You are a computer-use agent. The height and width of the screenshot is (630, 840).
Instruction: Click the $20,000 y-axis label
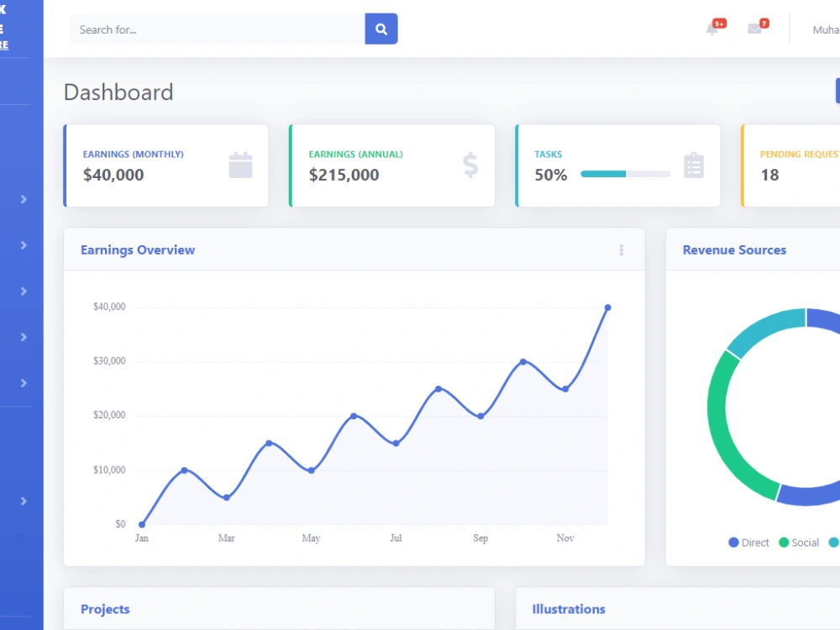[109, 415]
